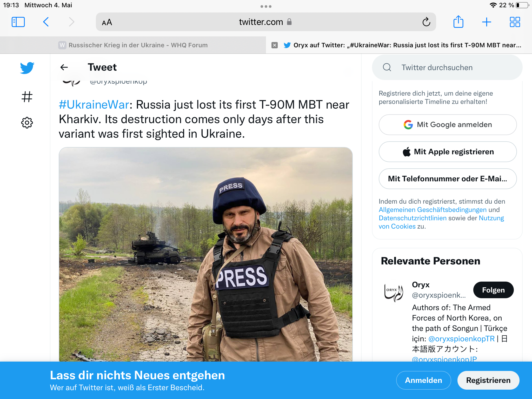Open the AA reader view menu
This screenshot has height=399, width=532.
click(x=107, y=22)
